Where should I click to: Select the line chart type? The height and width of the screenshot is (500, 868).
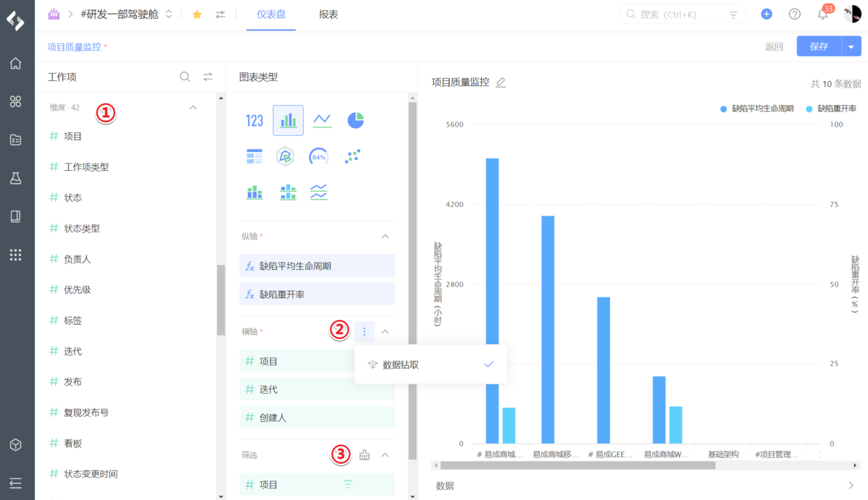322,121
